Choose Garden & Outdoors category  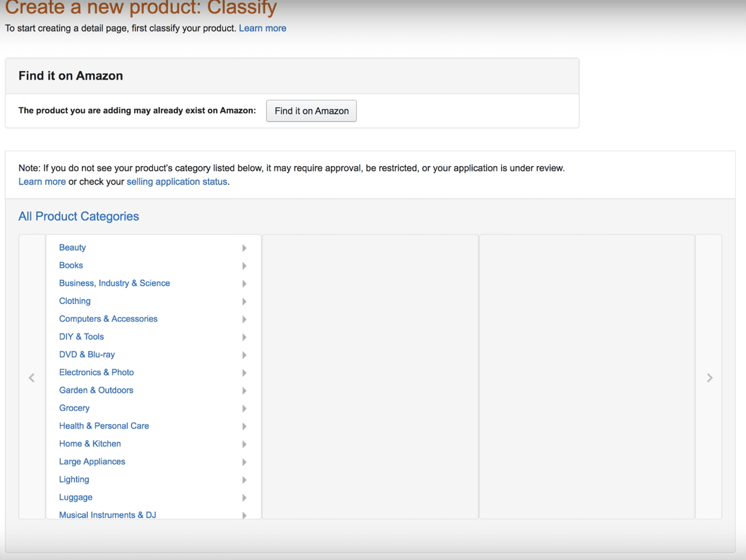(96, 391)
